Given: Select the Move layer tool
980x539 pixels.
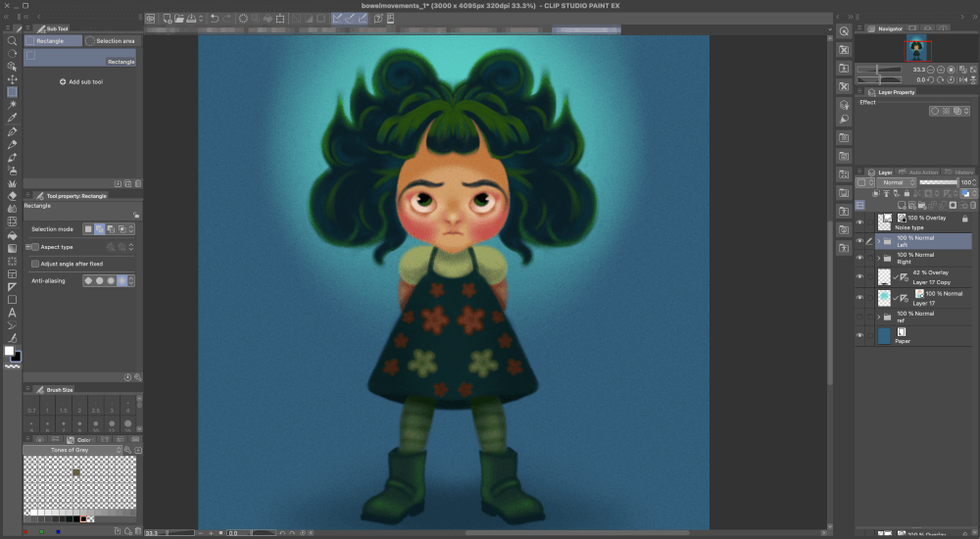Looking at the screenshot, I should tap(12, 78).
